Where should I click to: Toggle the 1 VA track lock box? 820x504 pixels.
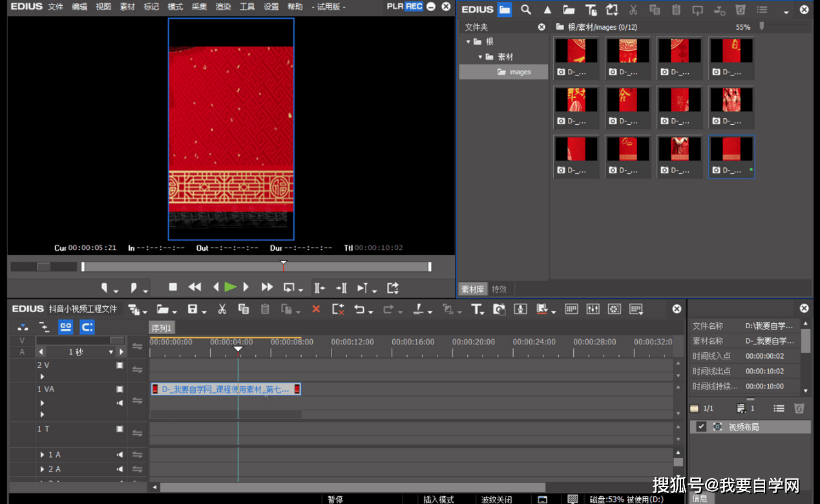point(120,390)
